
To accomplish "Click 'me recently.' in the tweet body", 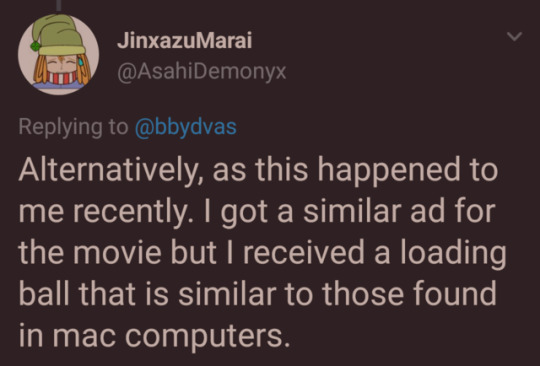I will (x=104, y=212).
